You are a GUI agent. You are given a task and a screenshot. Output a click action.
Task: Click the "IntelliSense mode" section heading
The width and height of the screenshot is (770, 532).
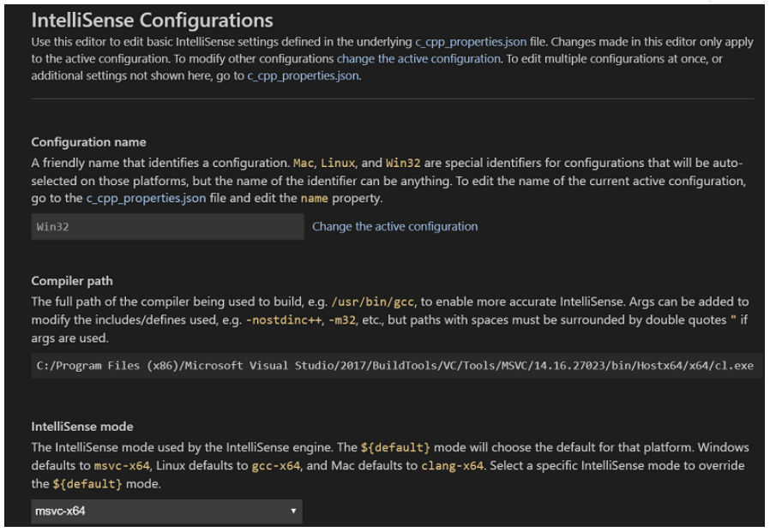pos(82,427)
